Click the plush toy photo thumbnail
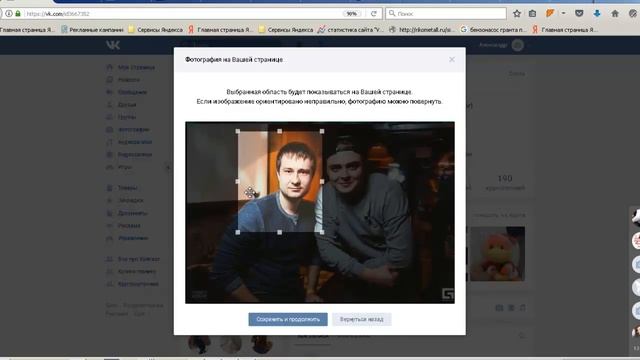 [497, 254]
